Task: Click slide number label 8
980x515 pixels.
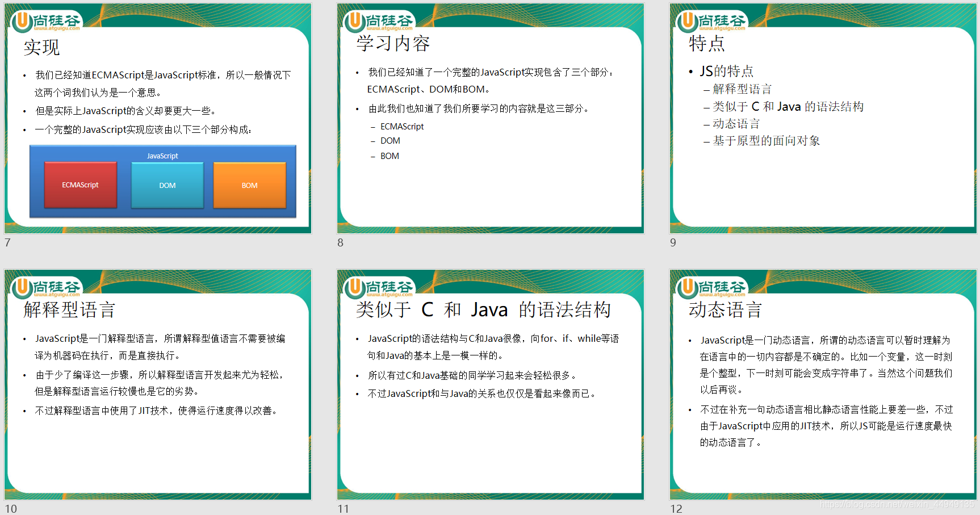Action: [x=340, y=242]
